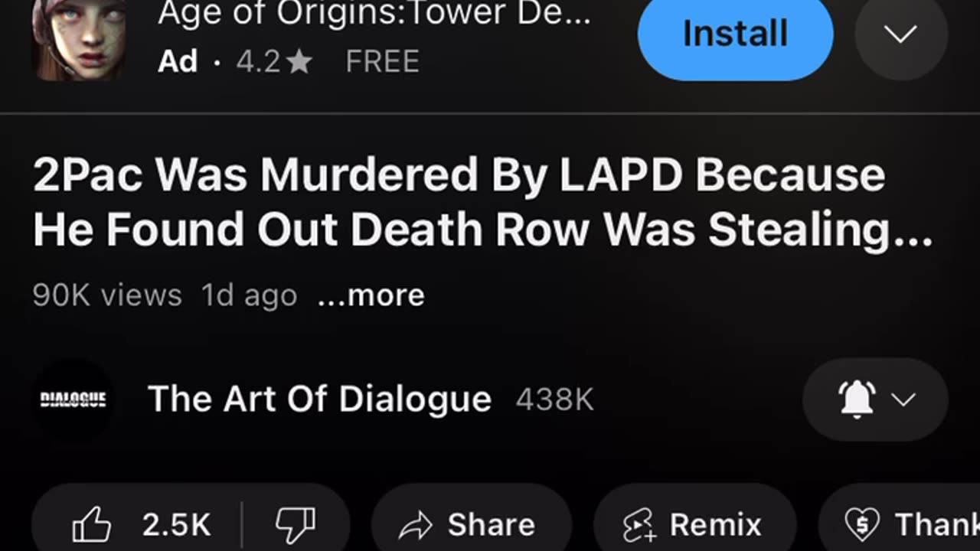Open The Art Of Dialogue channel avatar

73,399
